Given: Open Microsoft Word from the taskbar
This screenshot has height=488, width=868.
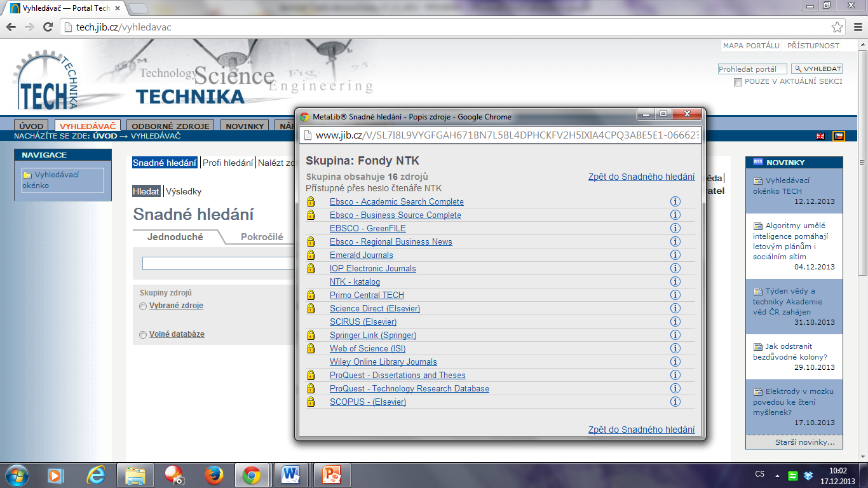Looking at the screenshot, I should [x=291, y=475].
